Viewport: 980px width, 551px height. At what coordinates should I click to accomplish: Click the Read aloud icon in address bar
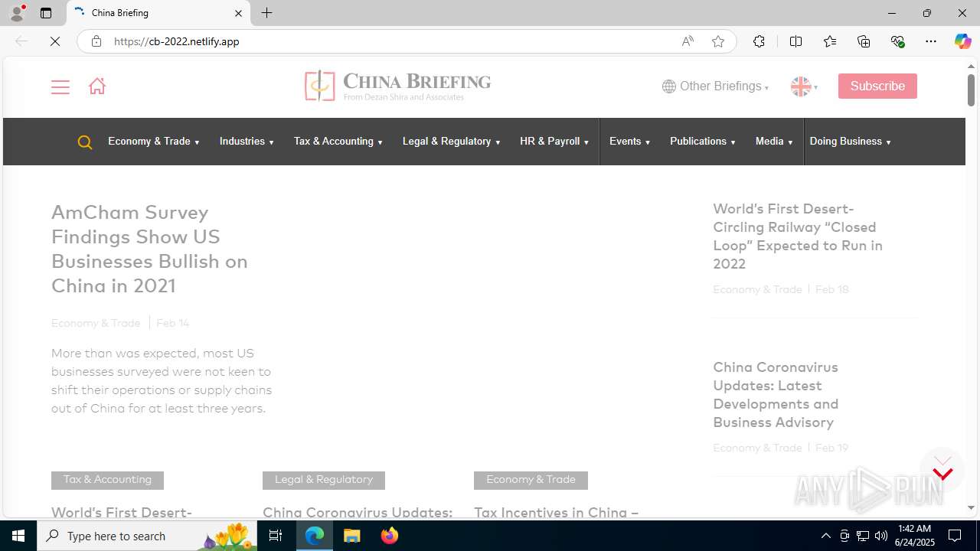[688, 41]
